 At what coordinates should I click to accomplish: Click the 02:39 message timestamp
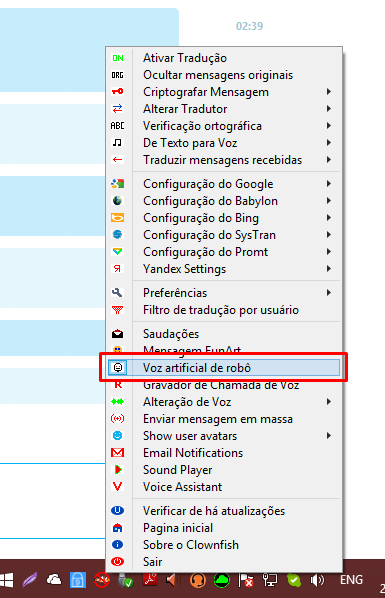click(x=250, y=26)
